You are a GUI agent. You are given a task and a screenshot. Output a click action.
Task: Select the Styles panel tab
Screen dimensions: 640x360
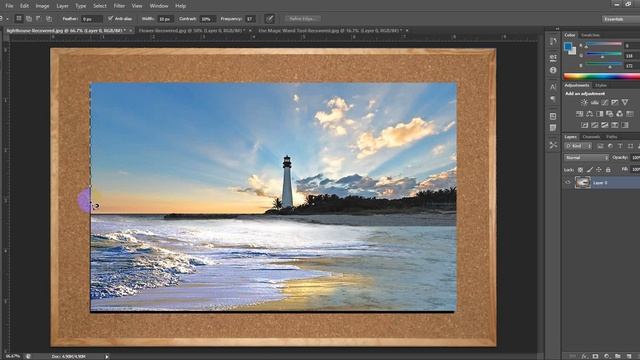601,85
